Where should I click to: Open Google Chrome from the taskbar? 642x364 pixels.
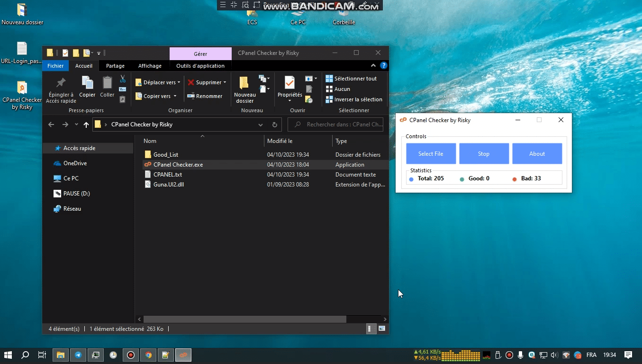[x=148, y=355]
